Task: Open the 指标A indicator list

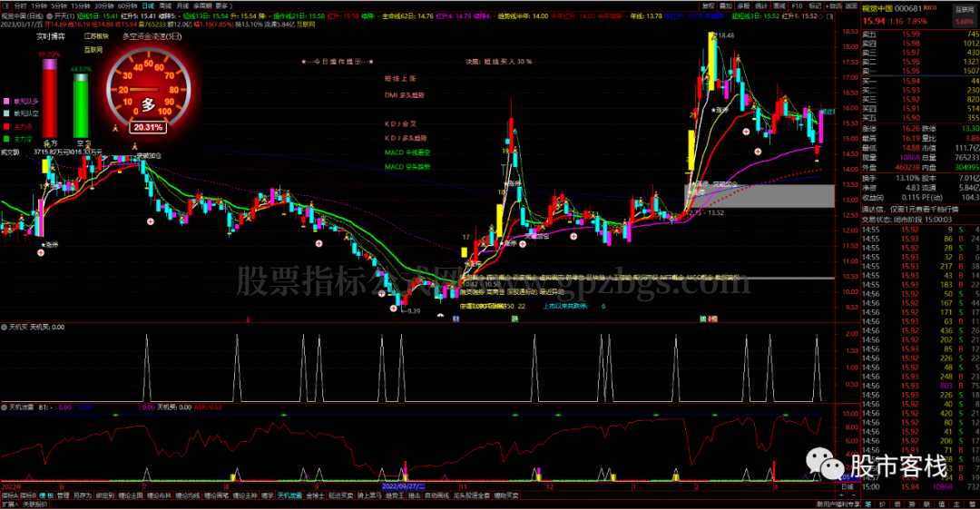Action: point(9,495)
